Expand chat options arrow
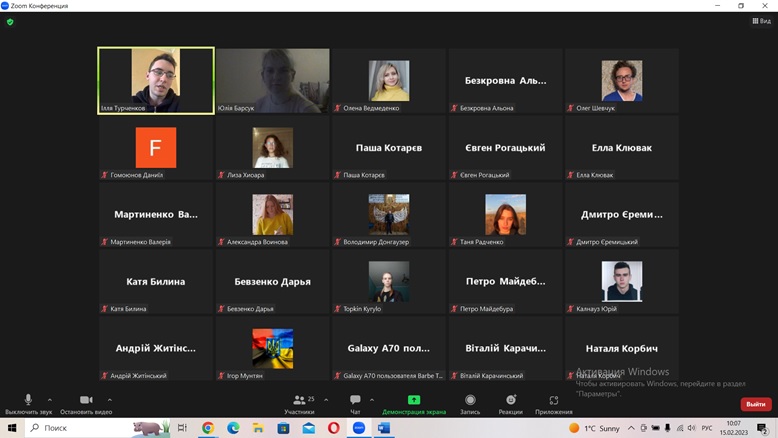 372,400
